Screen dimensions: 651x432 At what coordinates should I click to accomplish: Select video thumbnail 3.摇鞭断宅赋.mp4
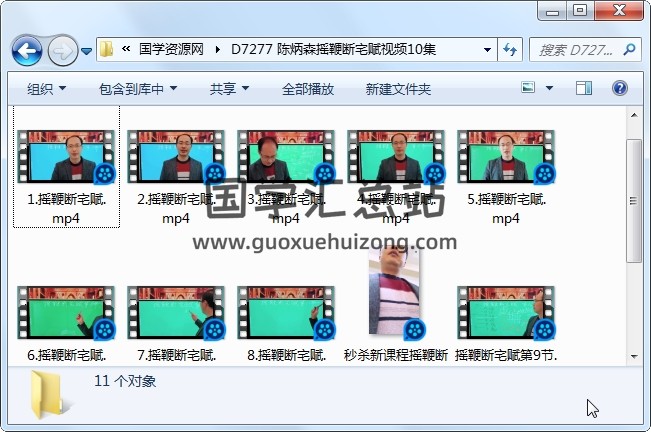click(286, 157)
